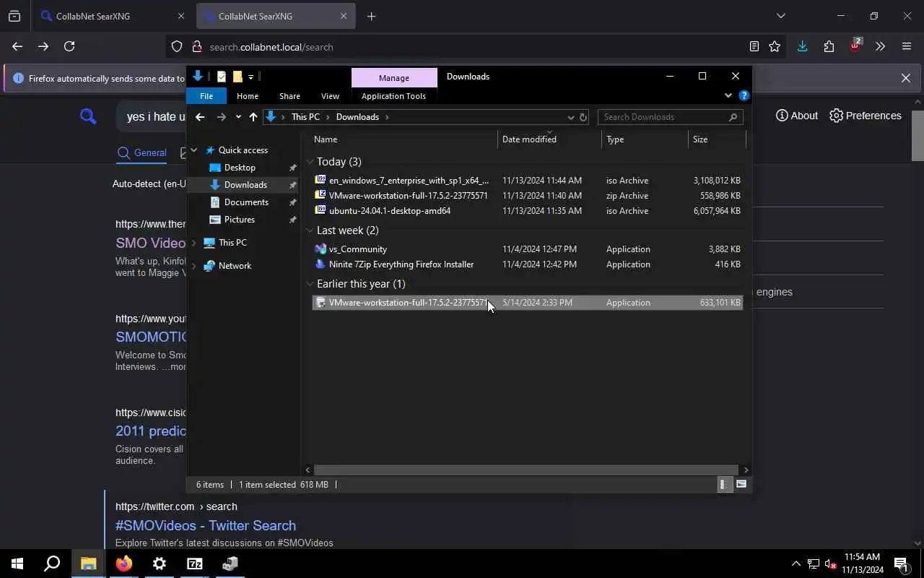Screen dimensions: 924x578
Task: Dismiss the Firefox notification bar
Action: pyautogui.click(x=906, y=78)
